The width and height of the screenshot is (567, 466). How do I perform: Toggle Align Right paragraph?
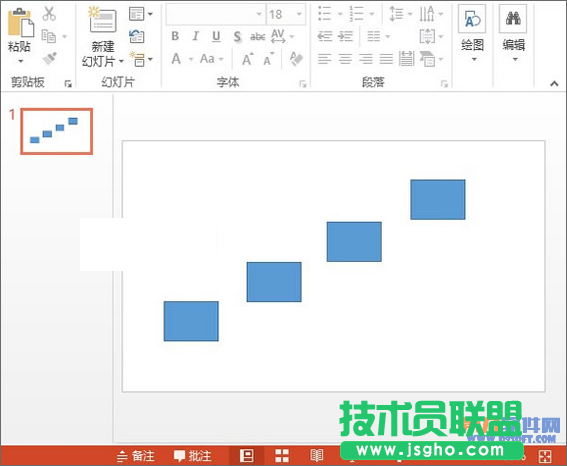(366, 59)
